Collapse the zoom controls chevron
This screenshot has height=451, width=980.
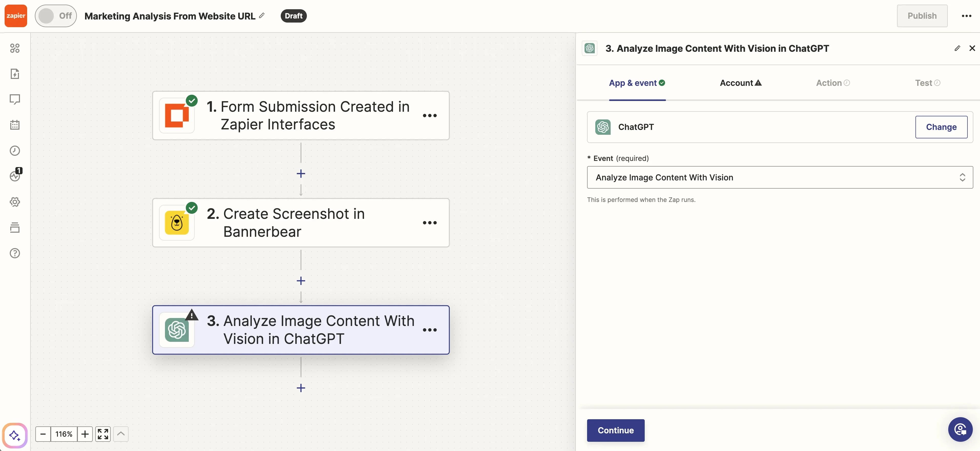point(121,434)
